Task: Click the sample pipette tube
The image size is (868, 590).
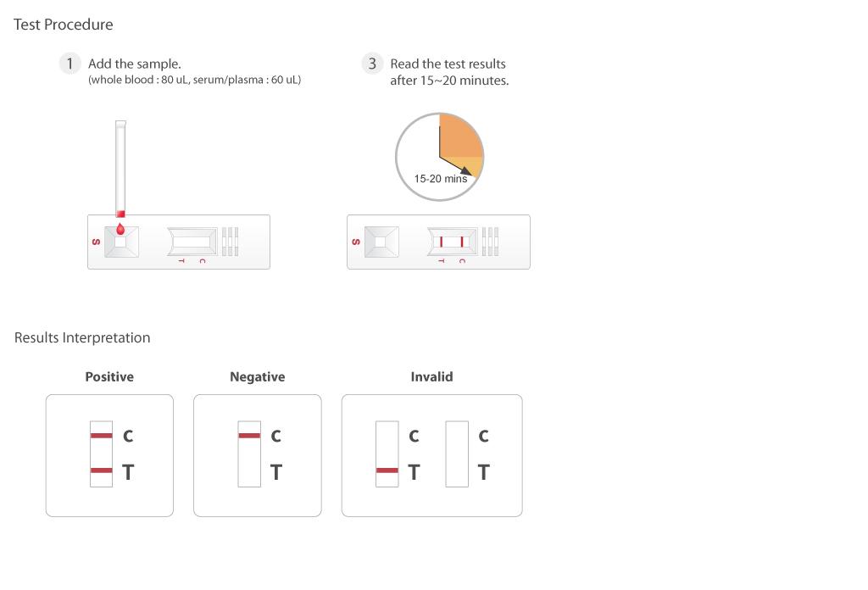Action: (x=120, y=169)
